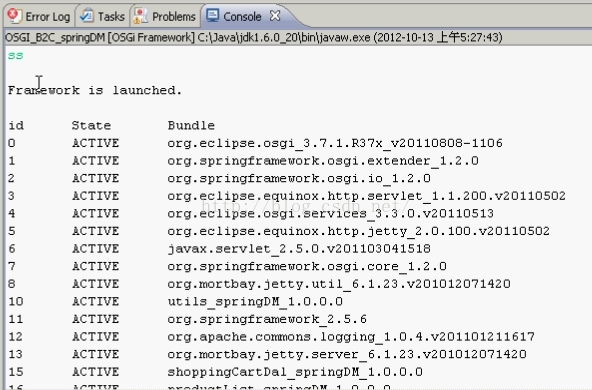592x390 pixels.
Task: Click bundle javax.servlet_2.5.0.v201103041518
Action: coord(299,249)
